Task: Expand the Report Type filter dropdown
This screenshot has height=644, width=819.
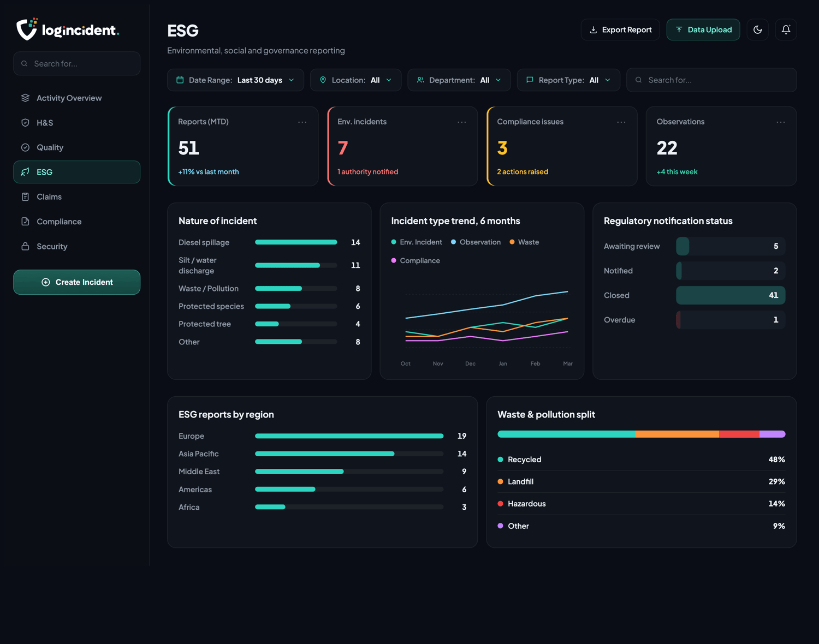Action: pyautogui.click(x=568, y=80)
